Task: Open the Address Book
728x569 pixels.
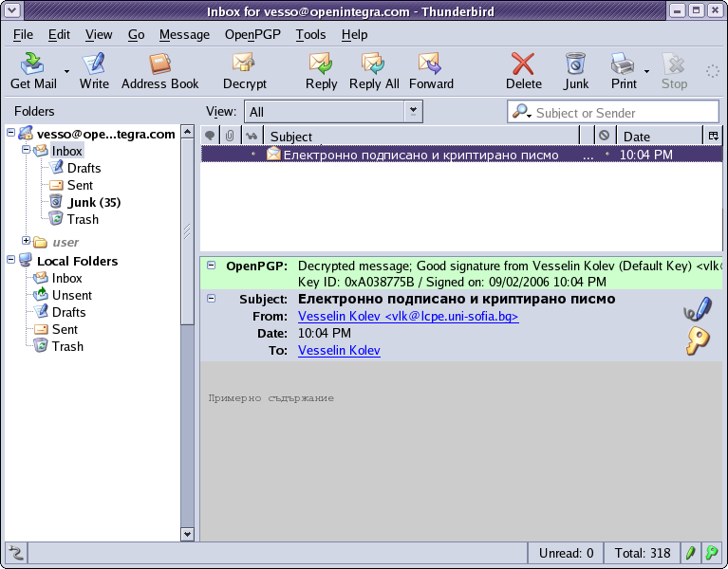Action: (159, 71)
